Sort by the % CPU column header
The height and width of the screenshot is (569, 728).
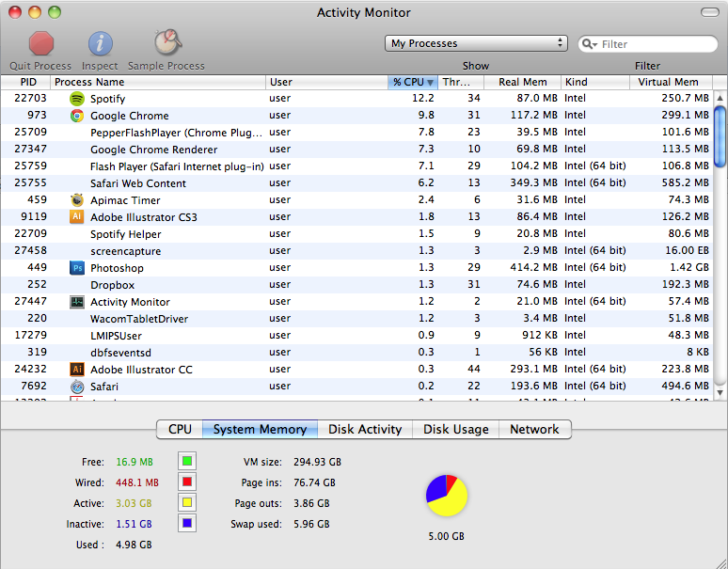412,82
